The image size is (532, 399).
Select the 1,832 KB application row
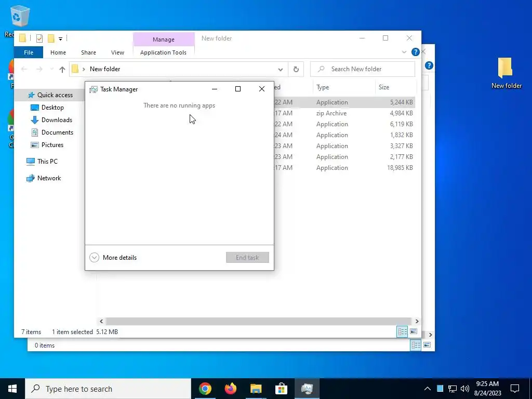(x=344, y=135)
